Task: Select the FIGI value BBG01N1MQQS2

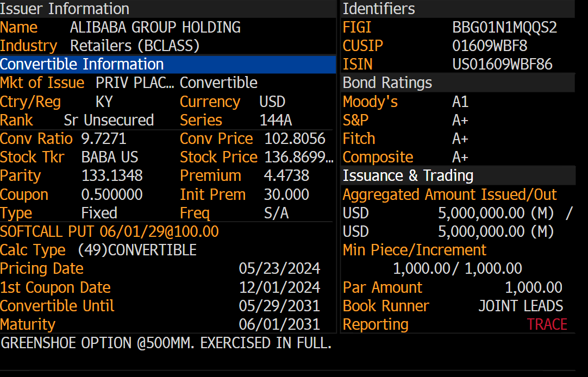Action: coord(504,27)
